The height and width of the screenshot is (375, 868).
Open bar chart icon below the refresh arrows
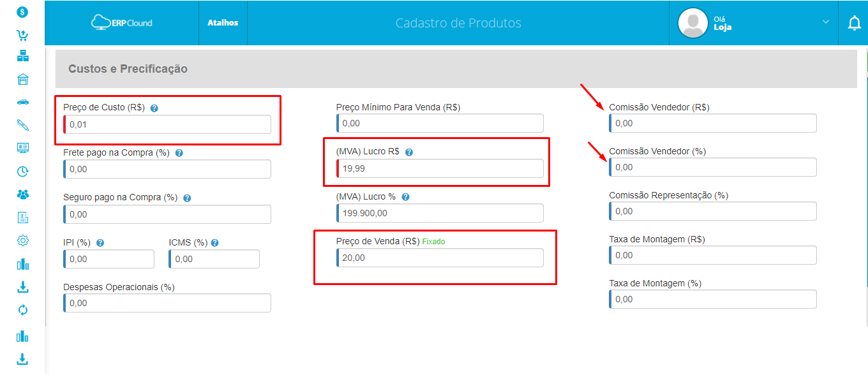[x=22, y=335]
